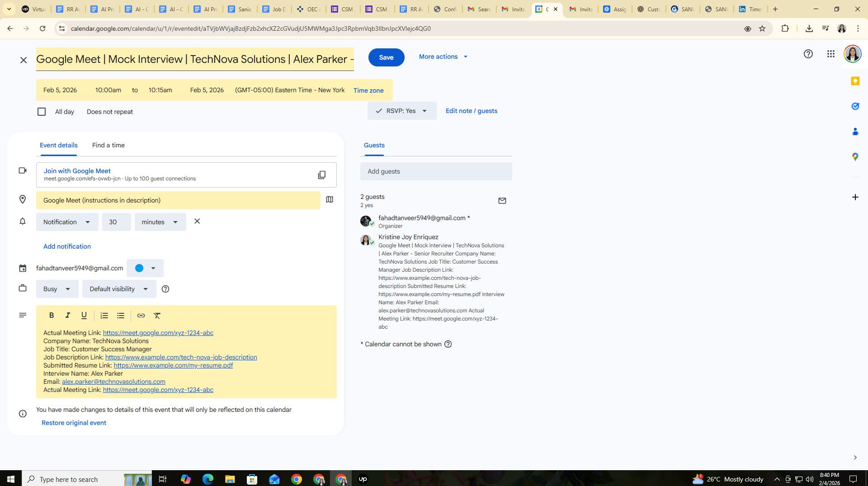Click Time zone link
The image size is (868, 486).
pyautogui.click(x=368, y=90)
